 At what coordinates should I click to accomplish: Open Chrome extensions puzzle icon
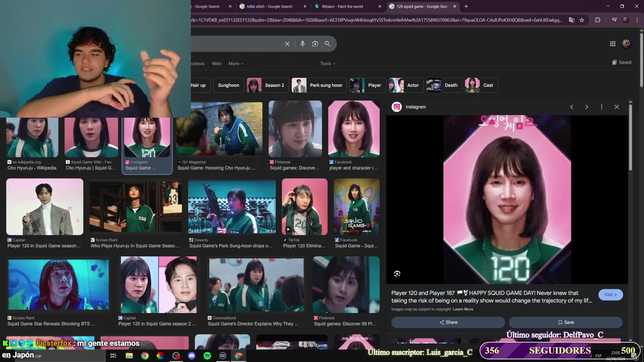598,20
